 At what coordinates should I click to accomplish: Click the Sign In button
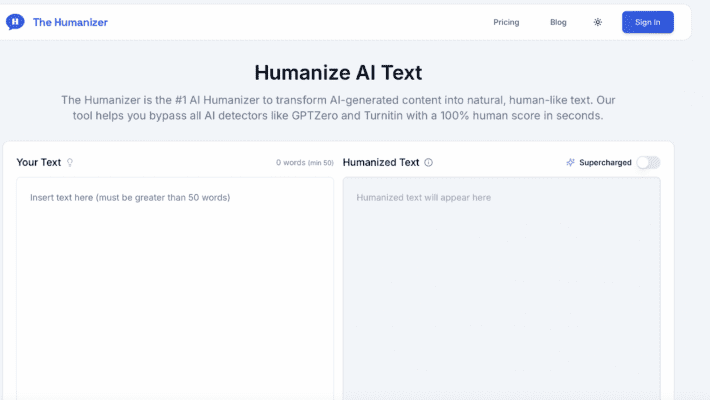pos(648,22)
